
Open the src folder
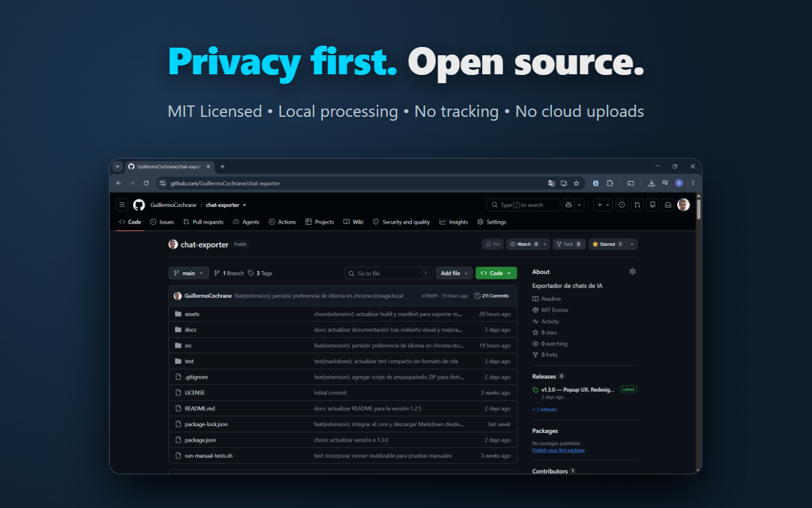coord(188,345)
